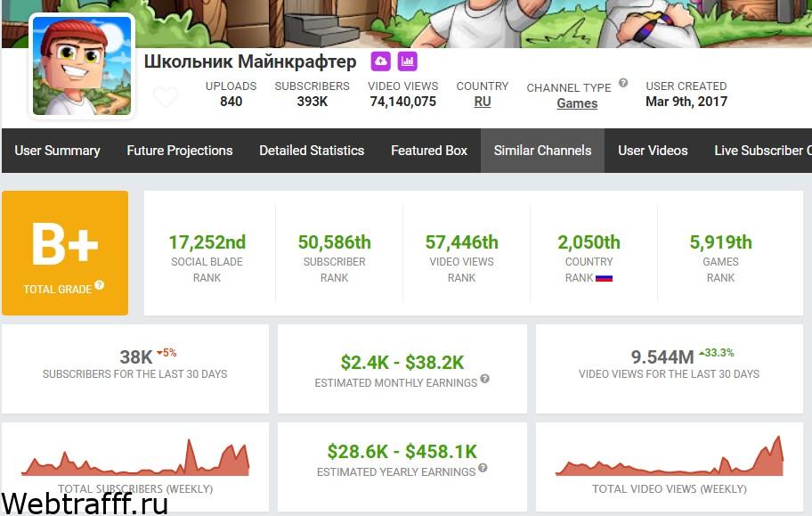Open the User Summary tab

[x=58, y=151]
